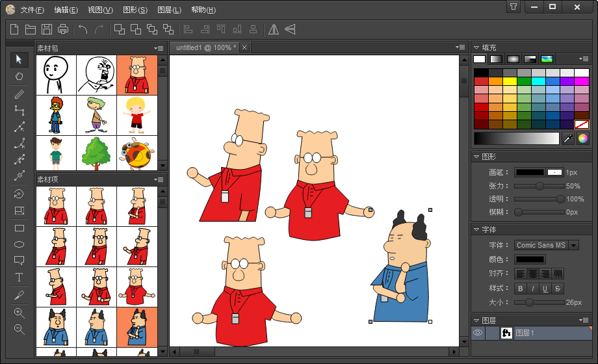Close the untitled1 document tab
This screenshot has width=598, height=364.
tap(244, 47)
